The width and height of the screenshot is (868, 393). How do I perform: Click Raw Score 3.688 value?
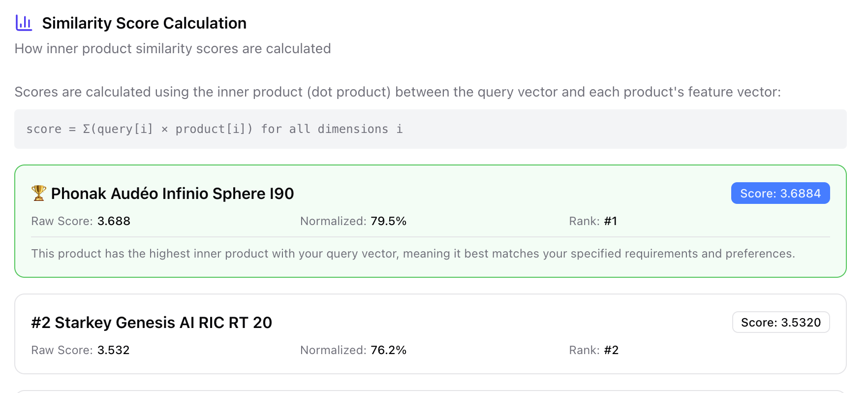(x=114, y=221)
